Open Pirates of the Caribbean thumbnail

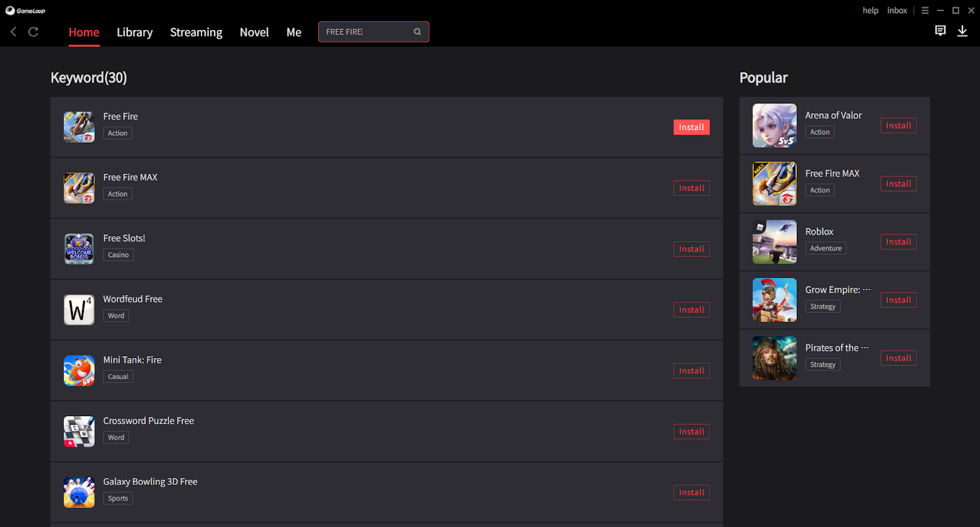coord(774,358)
